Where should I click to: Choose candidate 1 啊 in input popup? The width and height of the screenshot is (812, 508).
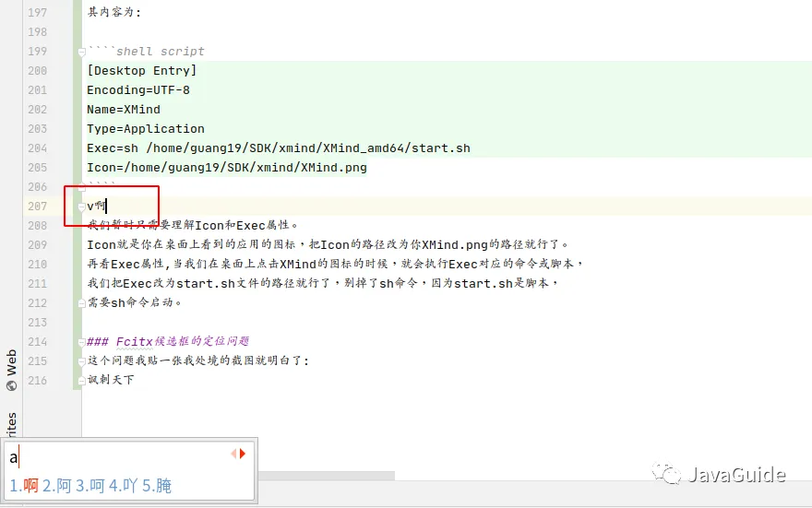click(24, 486)
